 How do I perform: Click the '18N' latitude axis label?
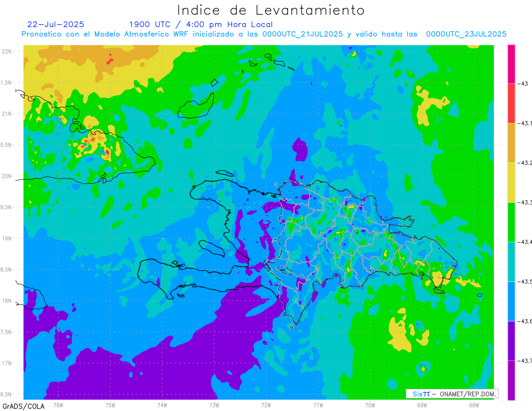(7, 301)
